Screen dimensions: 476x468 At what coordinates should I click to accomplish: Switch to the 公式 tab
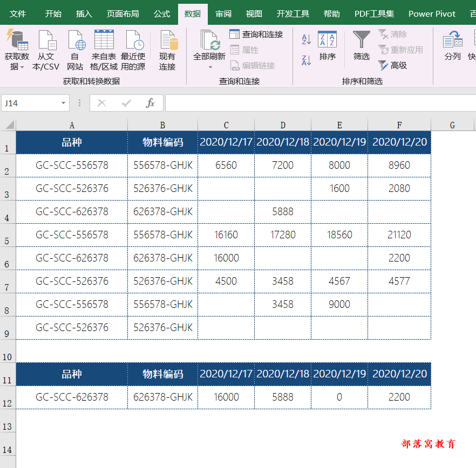(x=162, y=14)
